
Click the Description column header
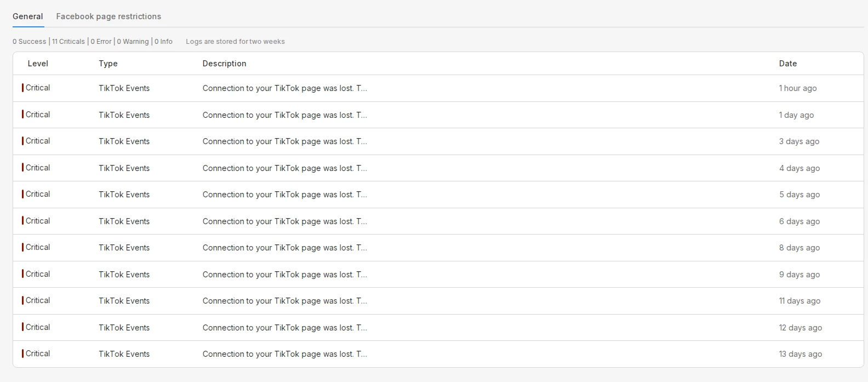click(224, 64)
